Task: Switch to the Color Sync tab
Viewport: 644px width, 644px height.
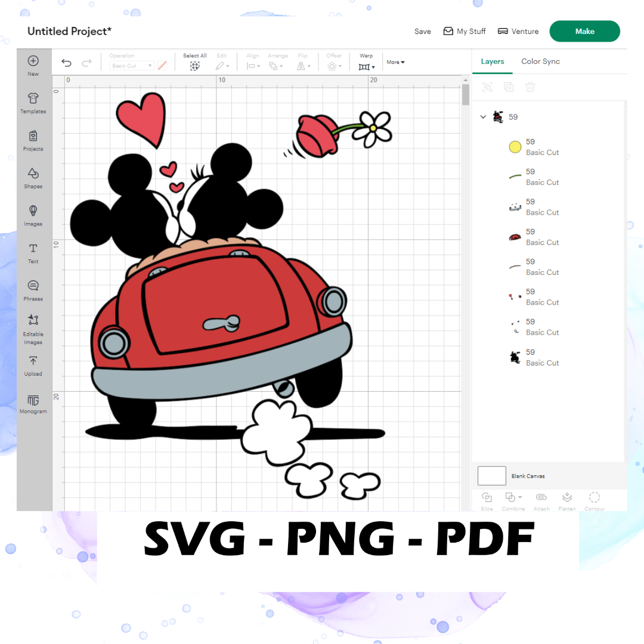Action: 540,61
